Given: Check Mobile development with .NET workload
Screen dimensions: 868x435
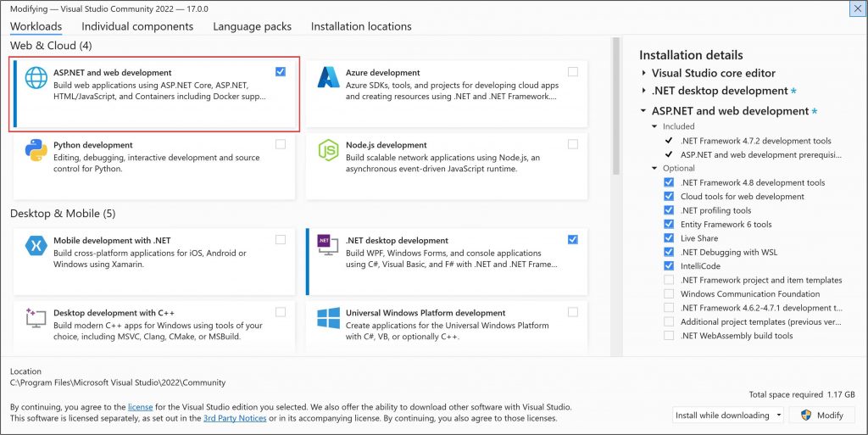Looking at the screenshot, I should click(281, 240).
